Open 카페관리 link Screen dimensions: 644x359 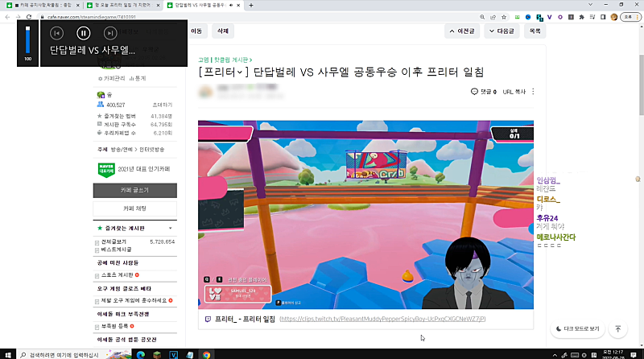112,78
